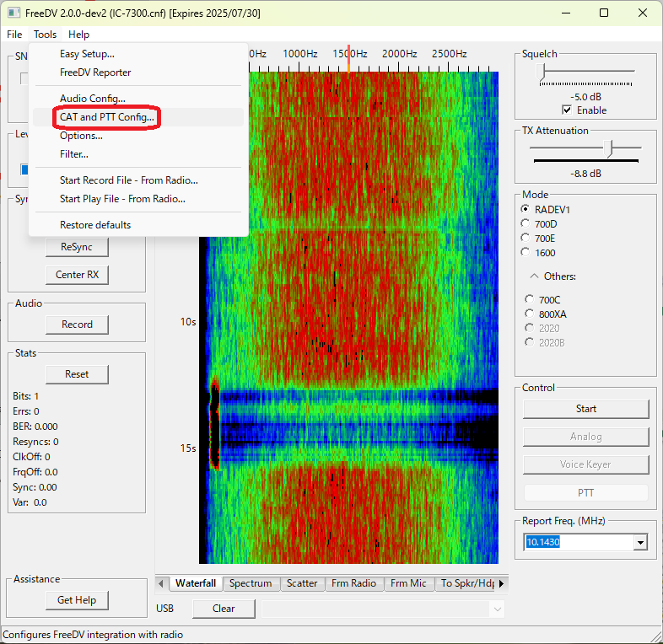Select the 700C mode radio button
Viewport: 663px width, 644px height.
[529, 299]
